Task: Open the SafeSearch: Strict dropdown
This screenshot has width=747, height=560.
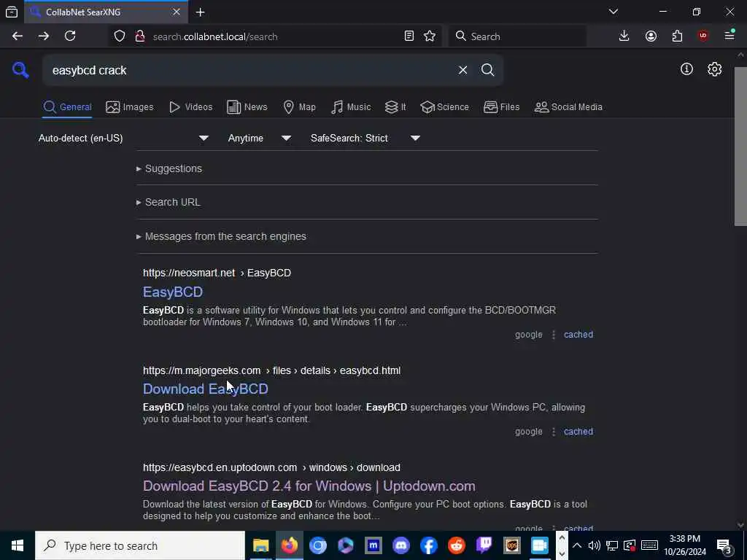Action: pyautogui.click(x=365, y=138)
